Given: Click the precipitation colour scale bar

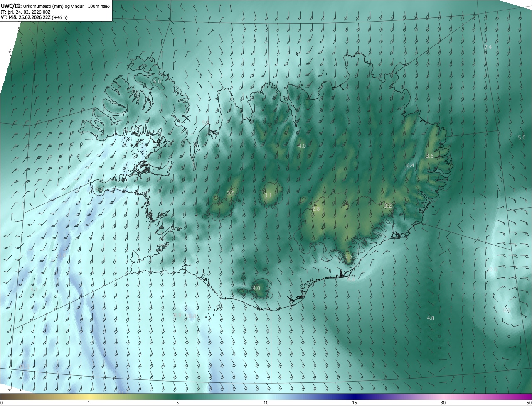Looking at the screenshot, I should (266, 397).
